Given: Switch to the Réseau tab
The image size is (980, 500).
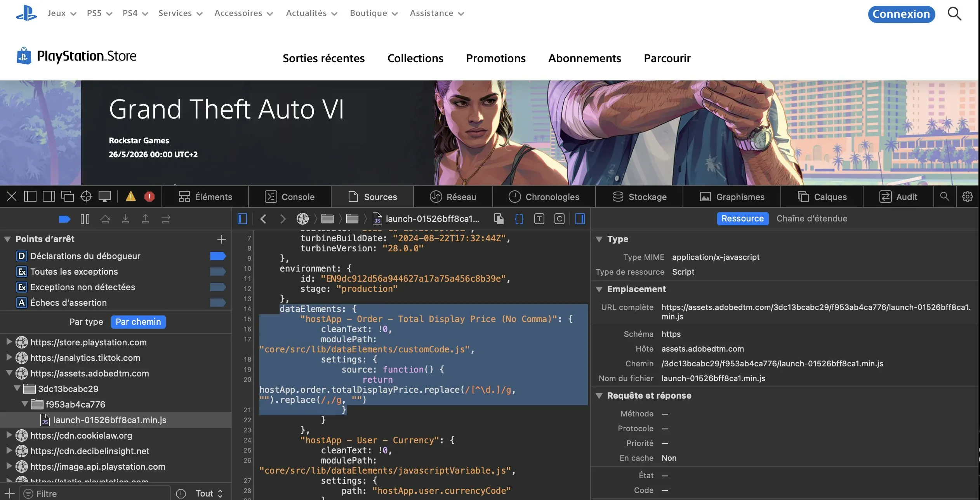Looking at the screenshot, I should [x=453, y=197].
